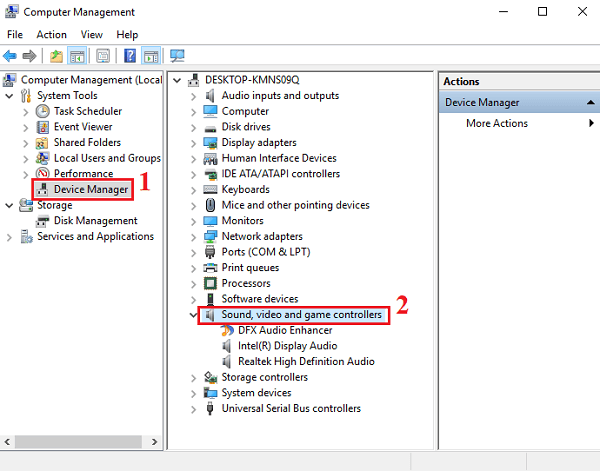Open More Actions in the Actions pane

tap(496, 124)
